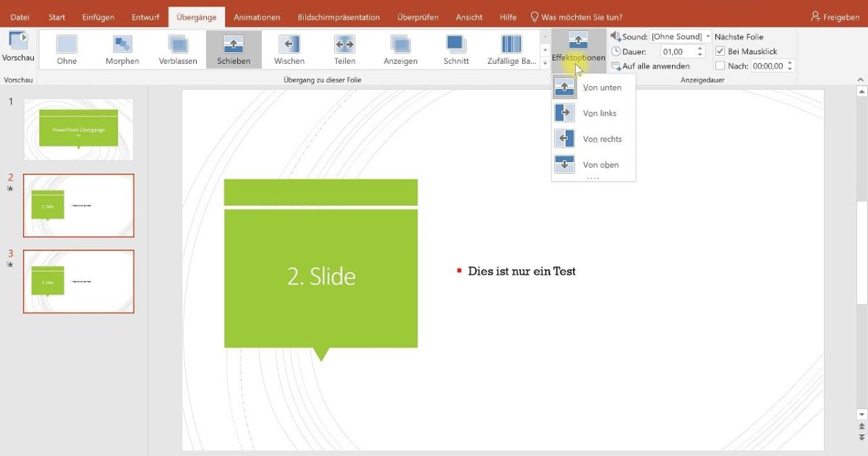This screenshot has width=868, height=456.
Task: Choose the Von unten effect option
Action: click(x=593, y=88)
